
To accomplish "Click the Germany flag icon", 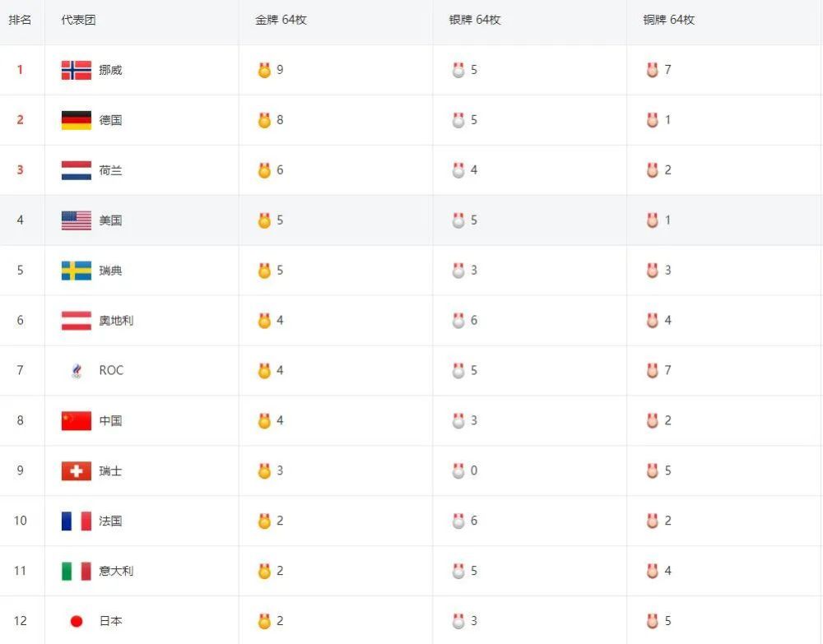I will tap(76, 120).
